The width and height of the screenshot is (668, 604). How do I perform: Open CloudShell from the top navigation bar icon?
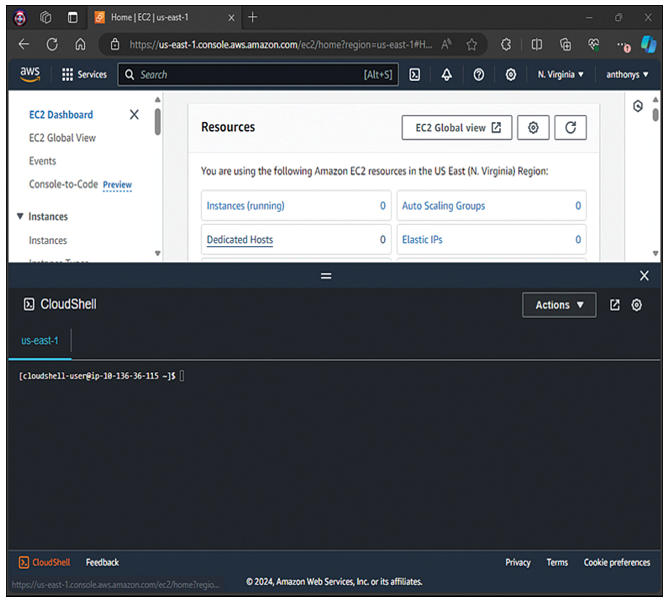(x=415, y=75)
